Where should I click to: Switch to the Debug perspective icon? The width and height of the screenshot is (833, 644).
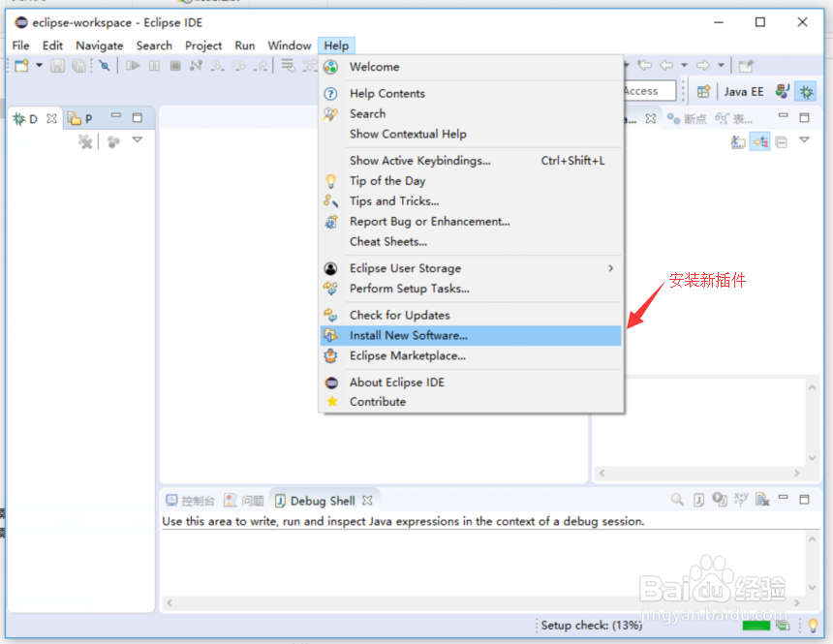click(x=807, y=91)
